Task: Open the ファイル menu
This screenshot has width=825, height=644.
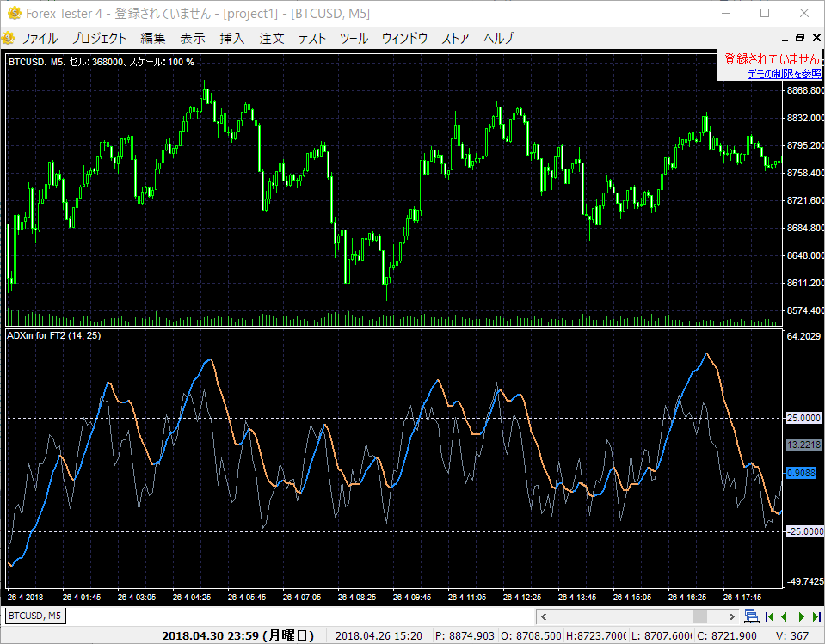Action: click(39, 39)
